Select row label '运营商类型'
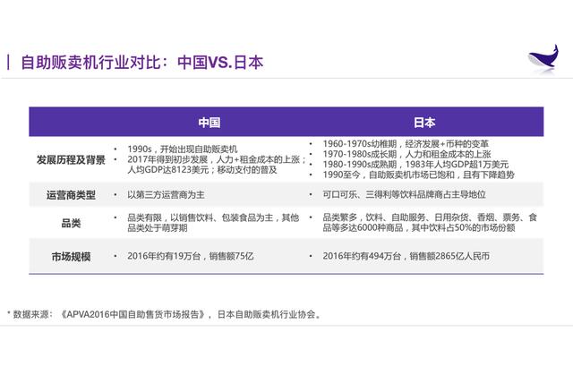The height and width of the screenshot is (392, 573). click(71, 195)
